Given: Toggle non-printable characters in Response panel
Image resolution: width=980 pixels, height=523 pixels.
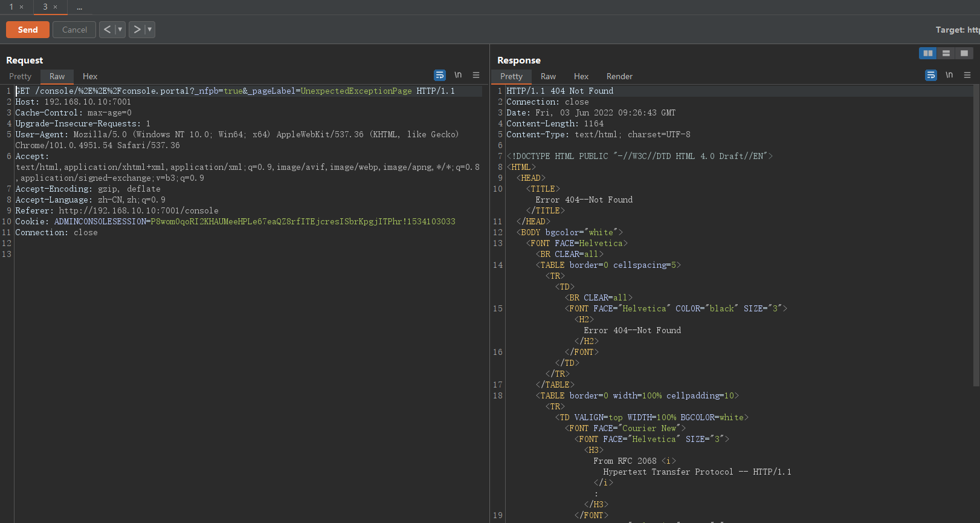Looking at the screenshot, I should click(949, 75).
